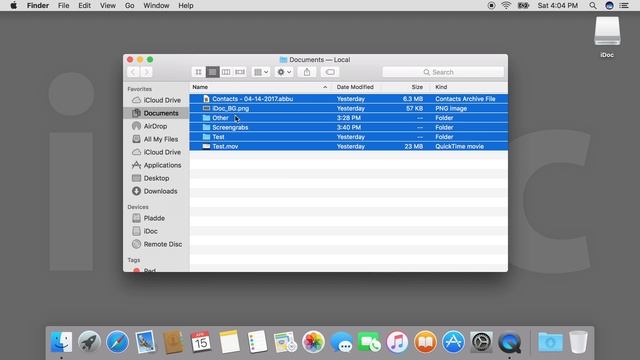The image size is (640, 360).
Task: Switch Finder to column view
Action: 226,72
